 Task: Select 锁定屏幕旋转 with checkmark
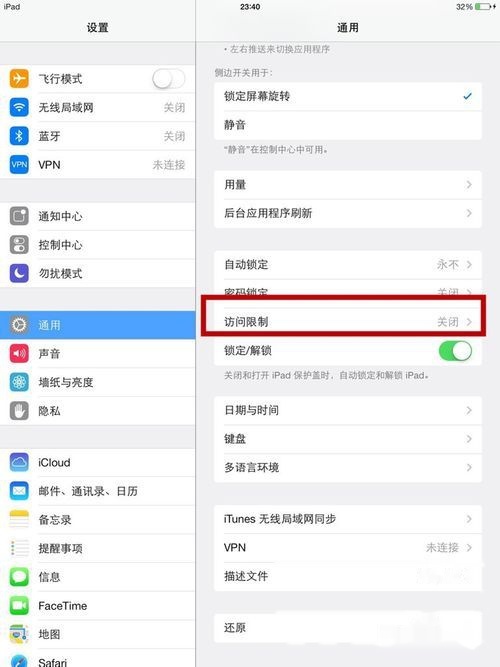tap(348, 97)
